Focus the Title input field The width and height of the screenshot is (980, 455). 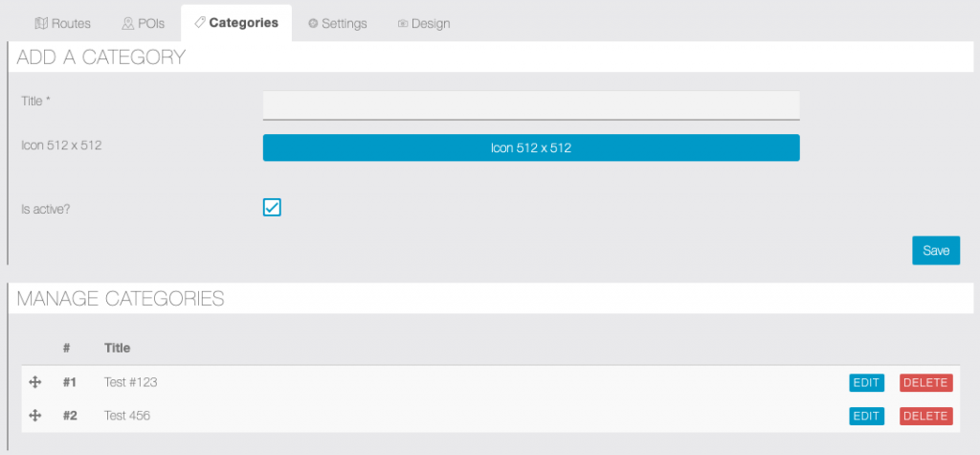click(x=531, y=104)
